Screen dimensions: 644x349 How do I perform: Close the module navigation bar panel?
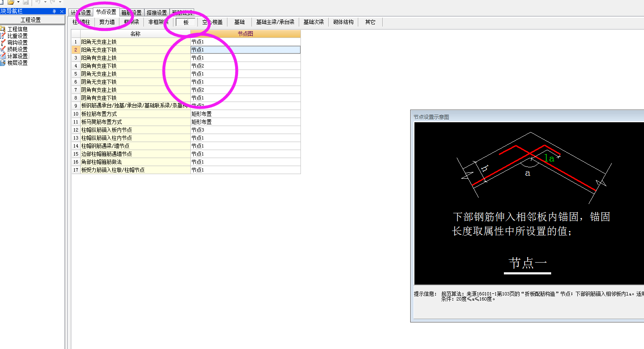(62, 11)
